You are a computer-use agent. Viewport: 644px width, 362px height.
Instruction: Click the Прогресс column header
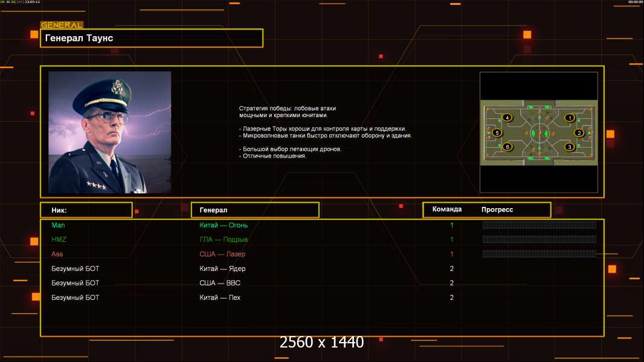[497, 209]
